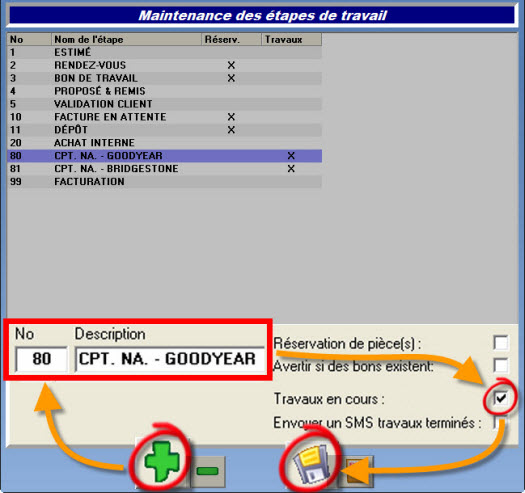Click the No column header
Screen dimensions: 525x493
tap(29, 40)
